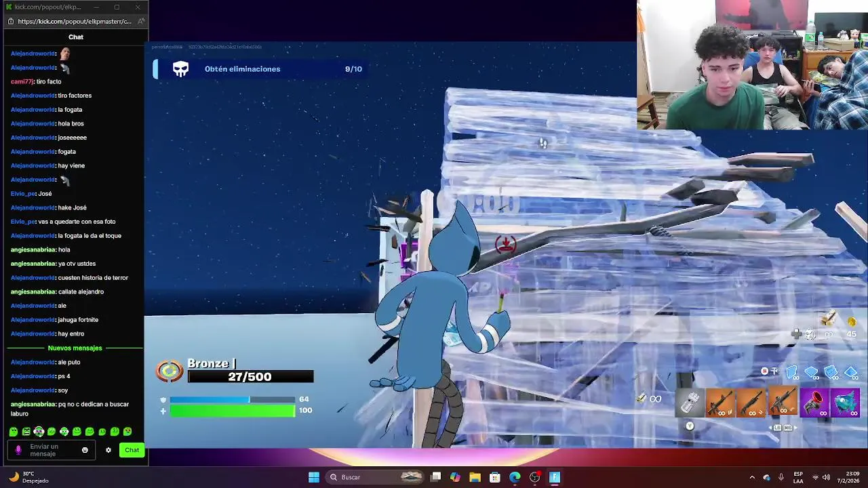Select the first assault rifle slot
Image resolution: width=868 pixels, height=488 pixels.
[720, 403]
